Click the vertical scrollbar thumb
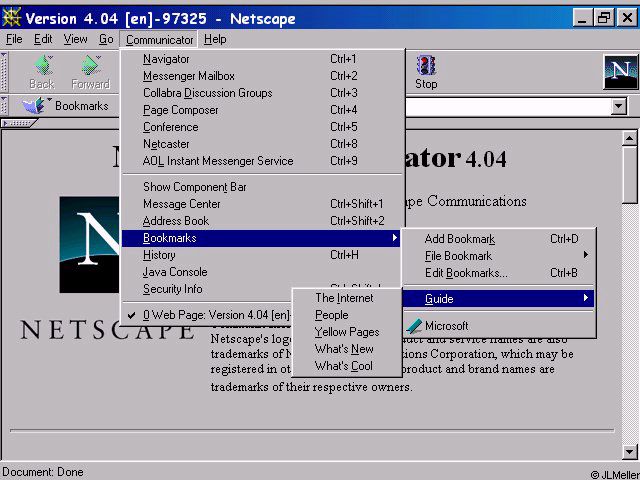This screenshot has width=640, height=480. [x=629, y=175]
